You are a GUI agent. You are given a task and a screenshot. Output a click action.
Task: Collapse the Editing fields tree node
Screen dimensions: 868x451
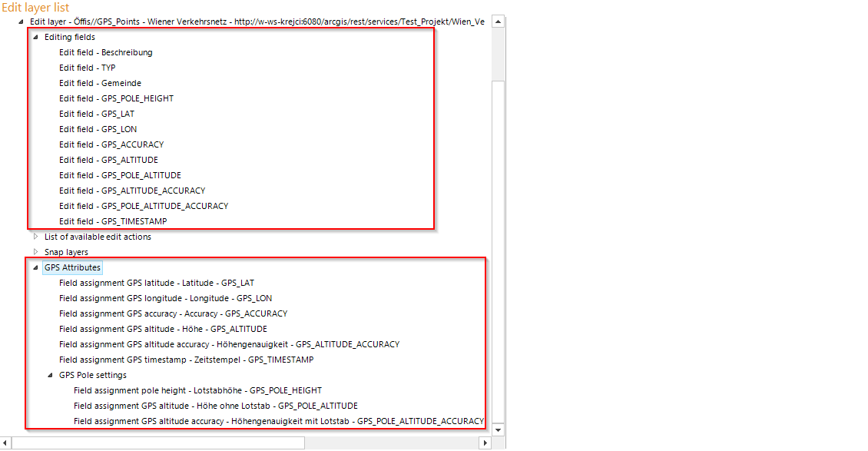click(x=35, y=36)
